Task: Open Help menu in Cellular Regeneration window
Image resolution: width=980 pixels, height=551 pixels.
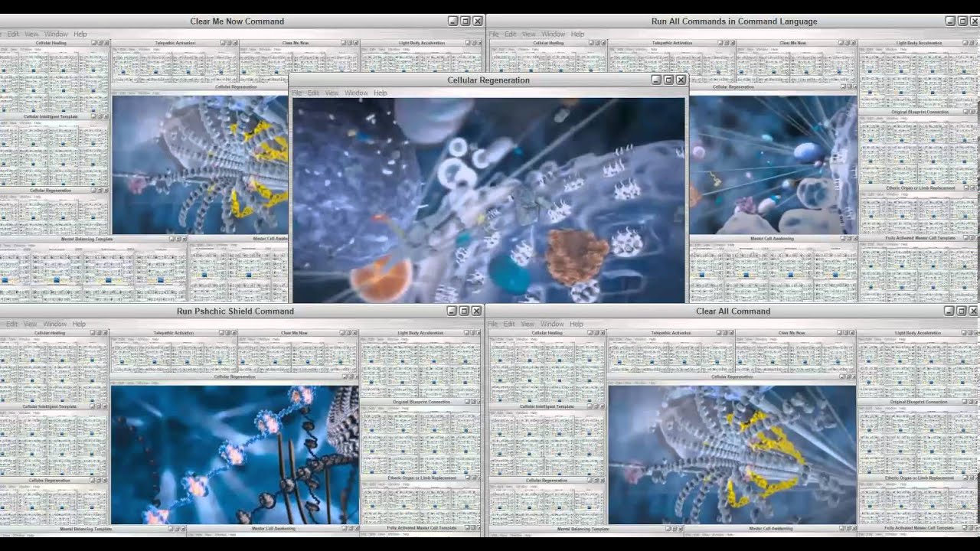Action: 381,93
